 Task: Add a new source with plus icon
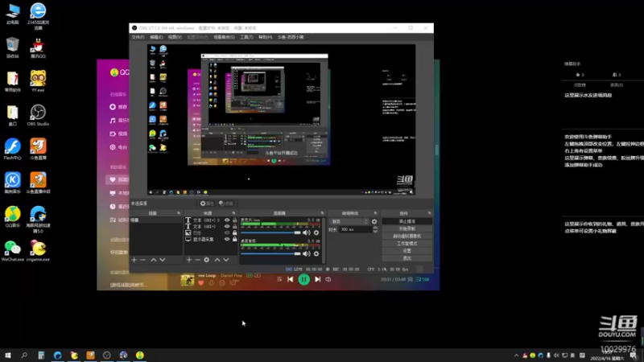[189, 260]
